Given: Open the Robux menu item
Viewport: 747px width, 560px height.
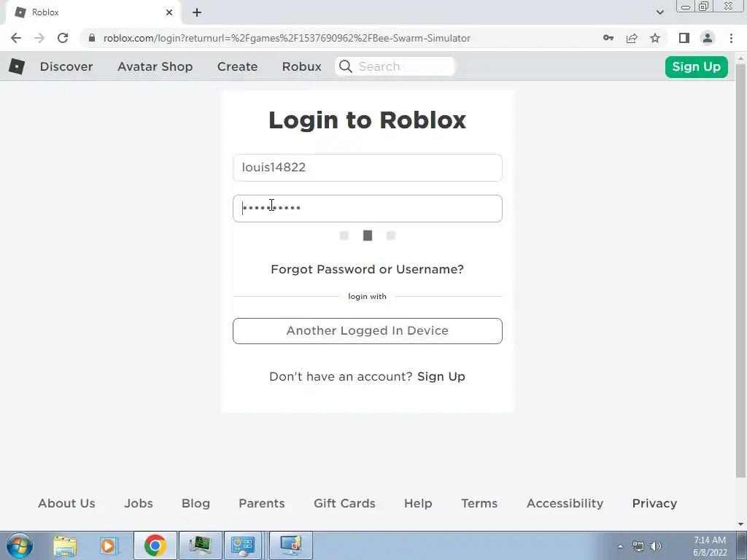Looking at the screenshot, I should click(x=301, y=66).
